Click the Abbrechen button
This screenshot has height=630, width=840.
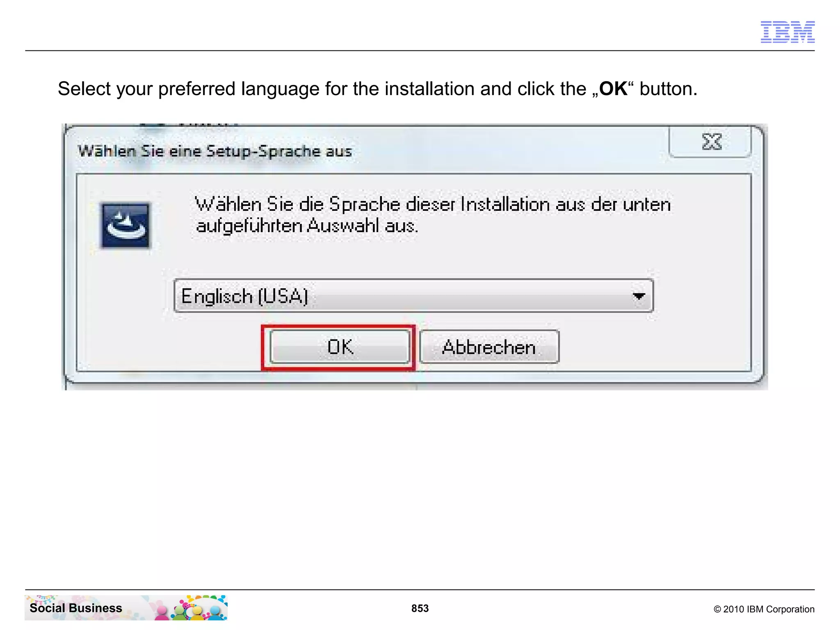(489, 347)
